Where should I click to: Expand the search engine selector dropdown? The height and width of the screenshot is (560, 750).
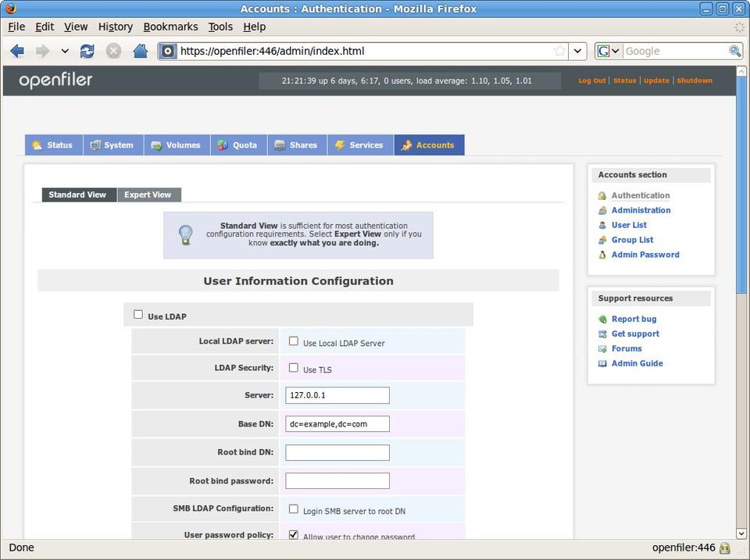coord(609,51)
